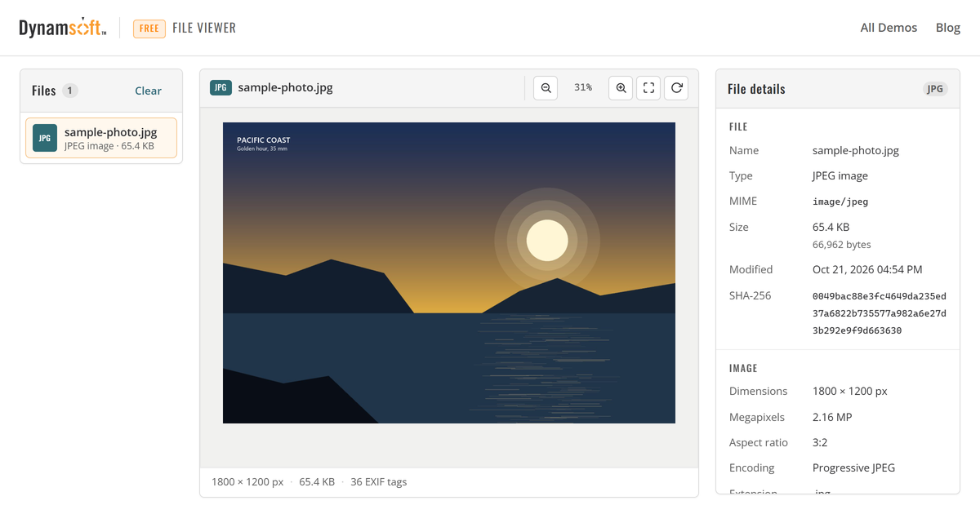Open the Blog link

click(948, 28)
